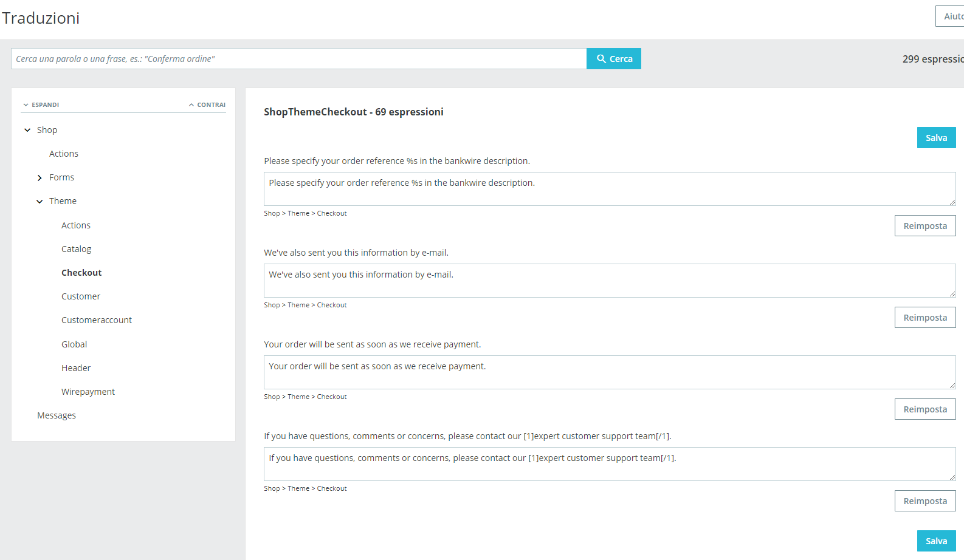
Task: Expand the Forms tree chevron
Action: pyautogui.click(x=40, y=178)
